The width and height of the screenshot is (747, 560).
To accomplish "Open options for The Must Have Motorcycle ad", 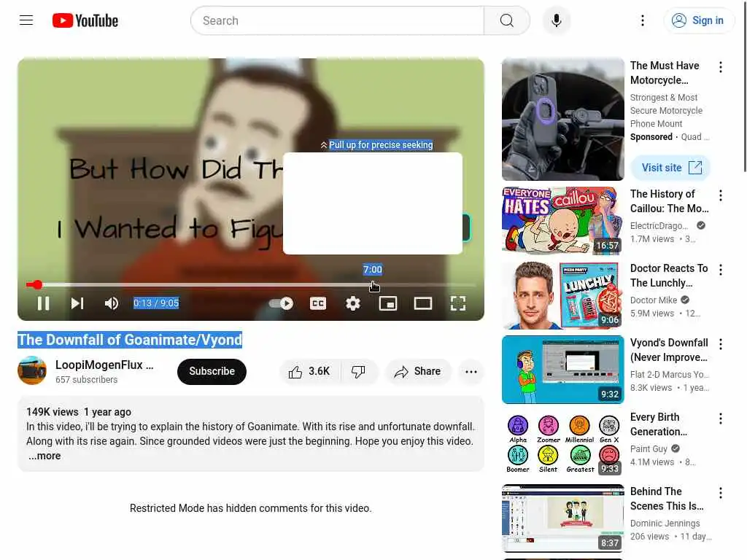I will (x=720, y=67).
